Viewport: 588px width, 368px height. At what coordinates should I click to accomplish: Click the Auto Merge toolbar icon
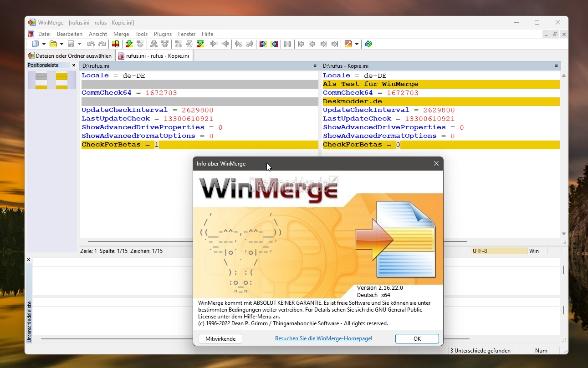288,44
